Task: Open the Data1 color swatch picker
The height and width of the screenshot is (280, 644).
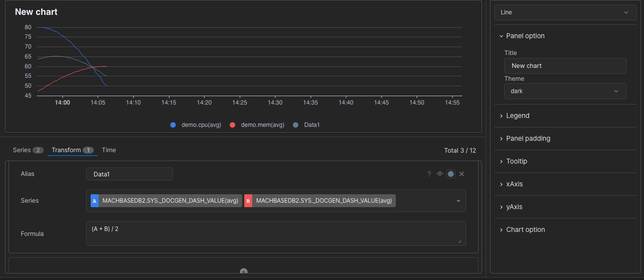Action: 451,174
